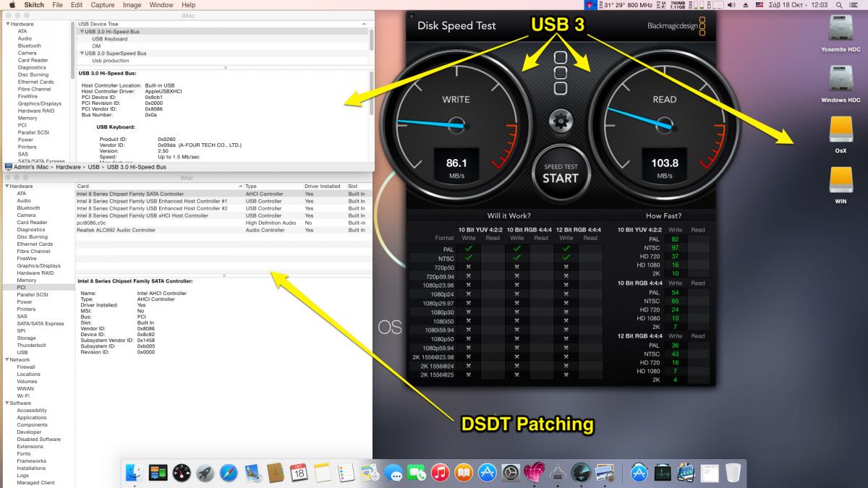Viewport: 868px width, 488px height.
Task: Open Skitch pink heart icon in Dock
Action: pyautogui.click(x=534, y=473)
